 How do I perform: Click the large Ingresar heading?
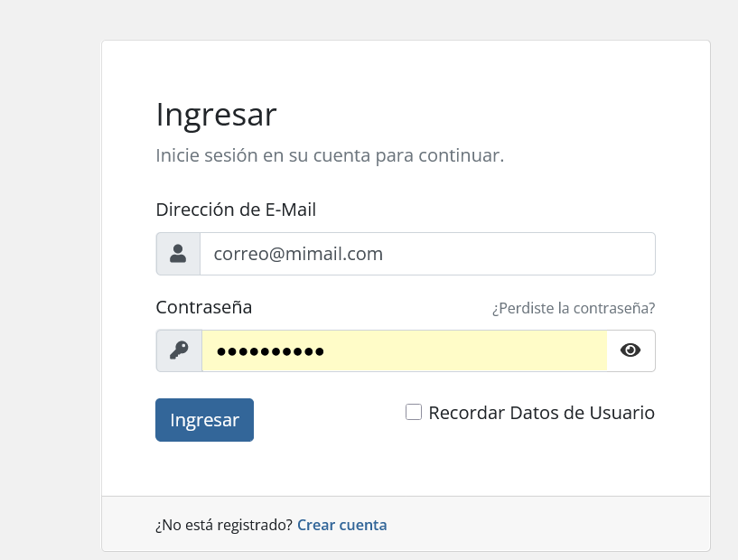[x=216, y=115]
